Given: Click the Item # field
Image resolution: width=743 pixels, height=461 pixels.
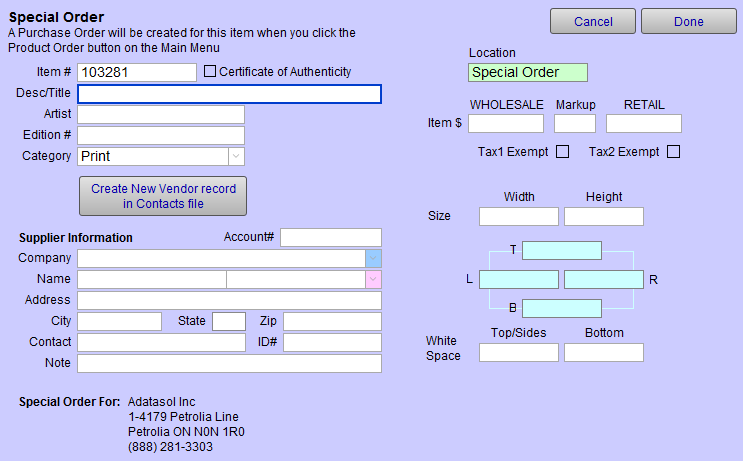Looking at the screenshot, I should coord(137,72).
